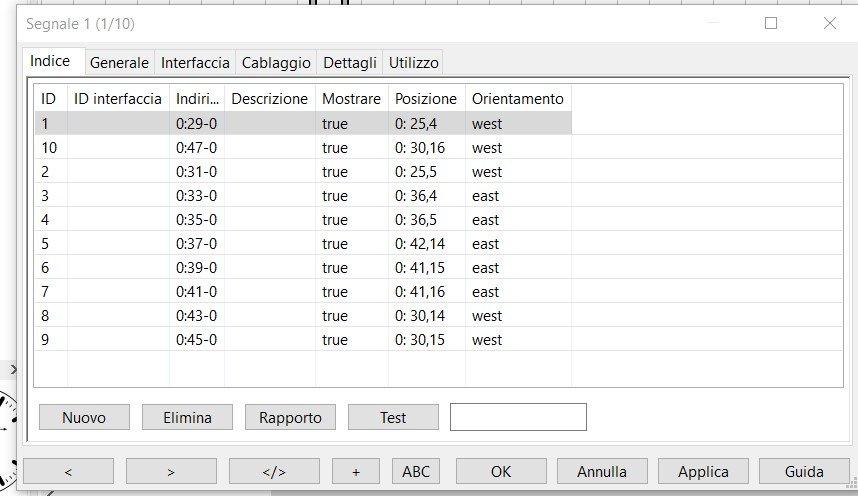Switch to the Utilizzo tab
The width and height of the screenshot is (858, 496).
click(413, 62)
